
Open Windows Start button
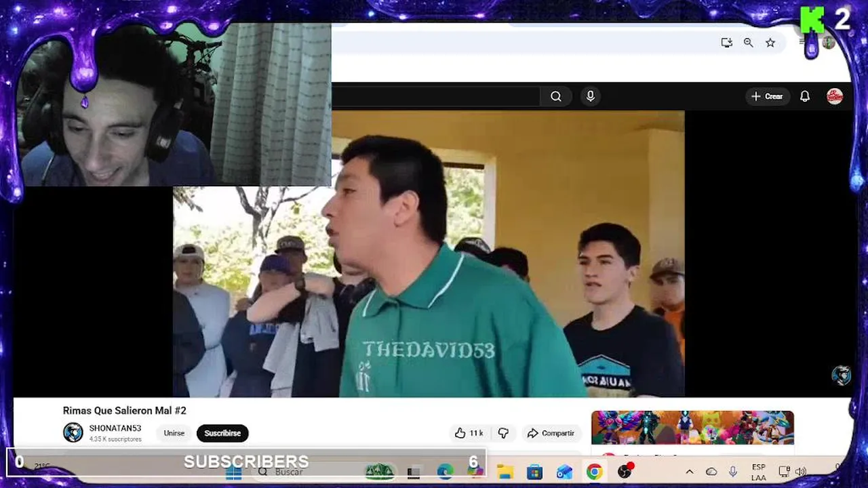pyautogui.click(x=234, y=472)
